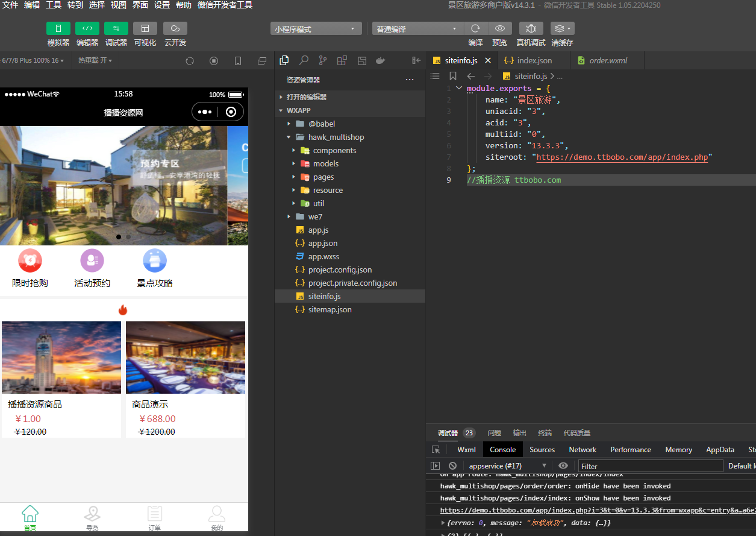Open the hot reload 热重载 dropdown

pyautogui.click(x=95, y=60)
